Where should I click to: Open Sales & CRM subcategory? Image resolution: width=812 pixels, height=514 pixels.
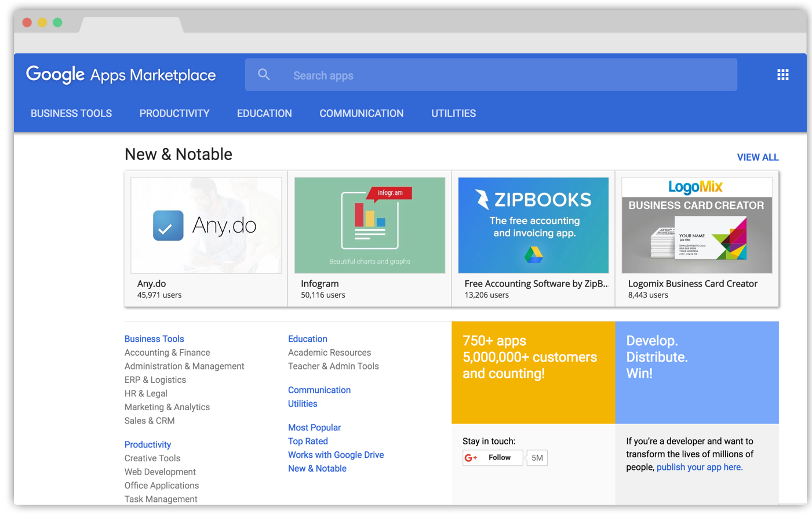[150, 421]
